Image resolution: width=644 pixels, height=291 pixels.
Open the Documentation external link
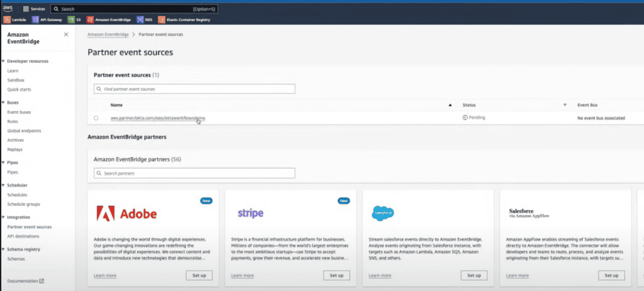click(25, 281)
